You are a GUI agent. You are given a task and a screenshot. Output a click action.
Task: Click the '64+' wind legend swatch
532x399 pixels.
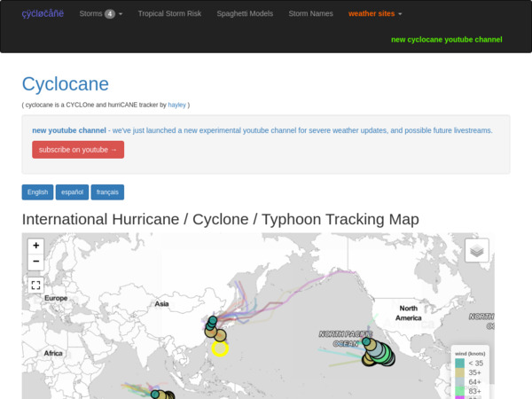(459, 382)
